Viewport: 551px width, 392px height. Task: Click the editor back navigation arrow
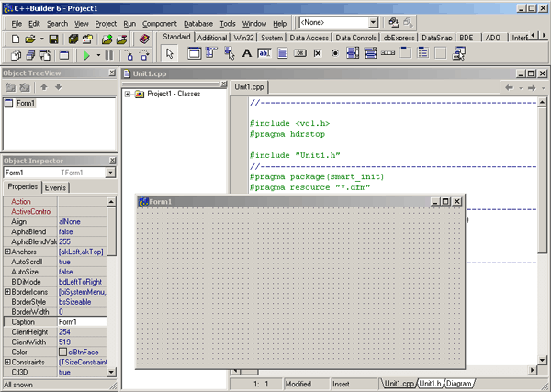(509, 88)
